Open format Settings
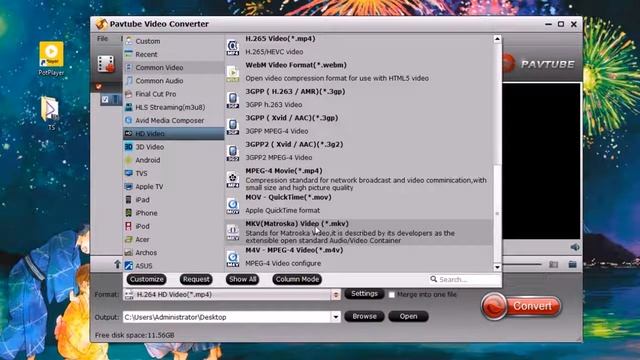 [x=364, y=294]
